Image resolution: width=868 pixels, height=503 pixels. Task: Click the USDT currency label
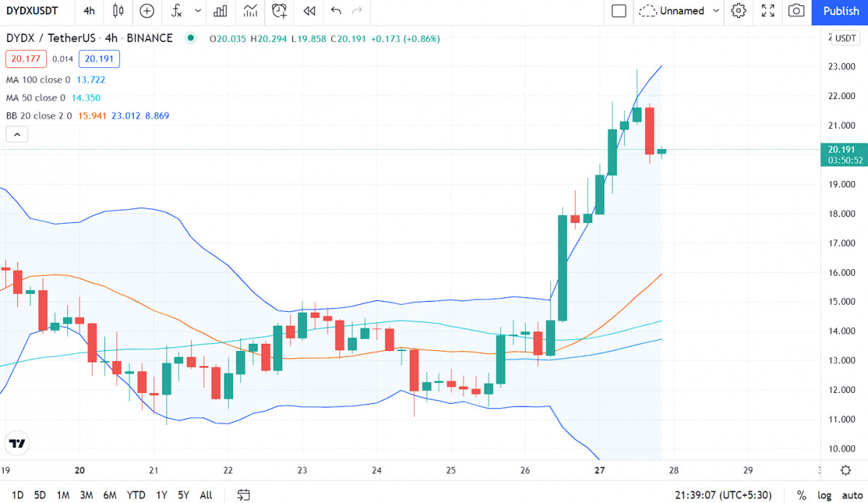pyautogui.click(x=844, y=39)
